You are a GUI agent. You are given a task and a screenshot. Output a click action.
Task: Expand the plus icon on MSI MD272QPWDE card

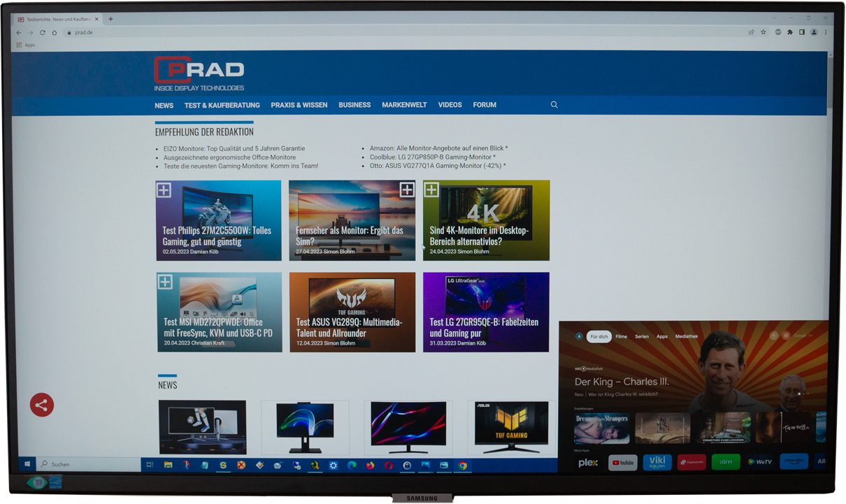(165, 282)
